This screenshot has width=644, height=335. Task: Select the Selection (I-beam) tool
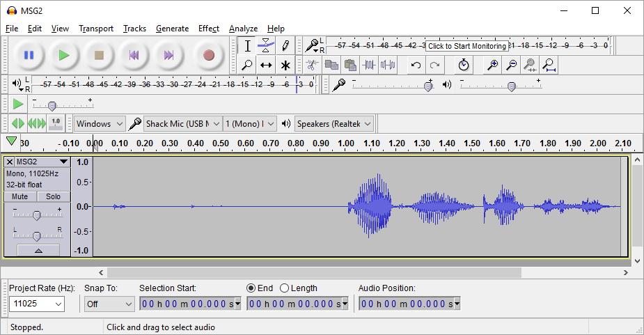pyautogui.click(x=247, y=46)
